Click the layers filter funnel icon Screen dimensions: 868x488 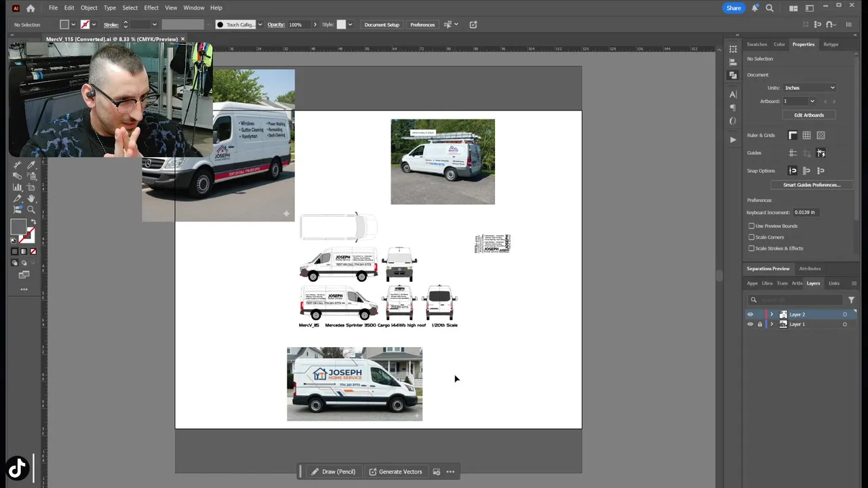tap(851, 300)
